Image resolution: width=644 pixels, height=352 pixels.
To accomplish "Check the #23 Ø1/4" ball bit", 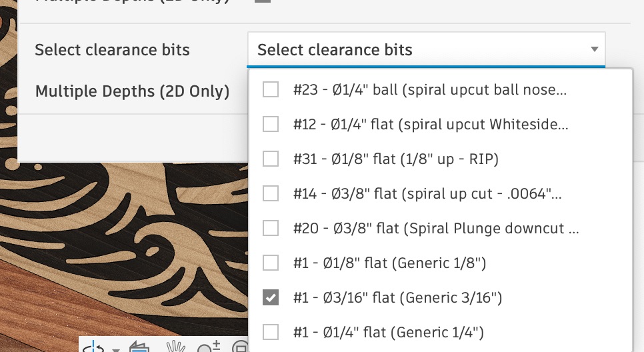I will [x=271, y=89].
